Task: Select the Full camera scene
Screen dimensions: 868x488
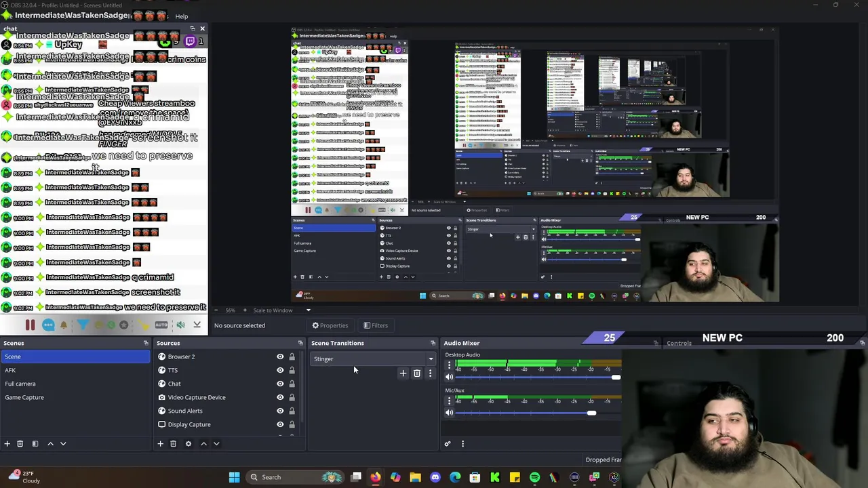Action: pos(75,384)
